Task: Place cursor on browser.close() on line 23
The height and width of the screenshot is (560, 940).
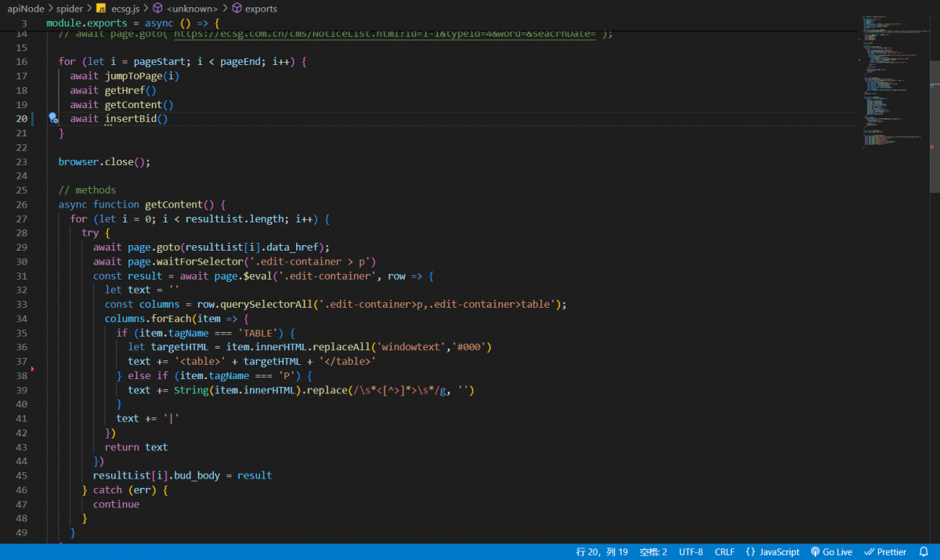Action: pyautogui.click(x=103, y=161)
